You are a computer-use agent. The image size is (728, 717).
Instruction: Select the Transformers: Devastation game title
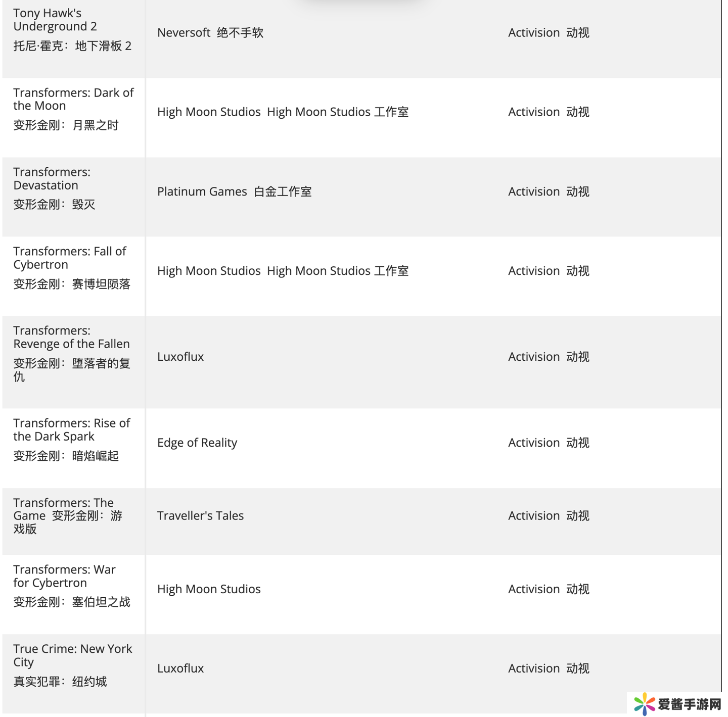[52, 178]
